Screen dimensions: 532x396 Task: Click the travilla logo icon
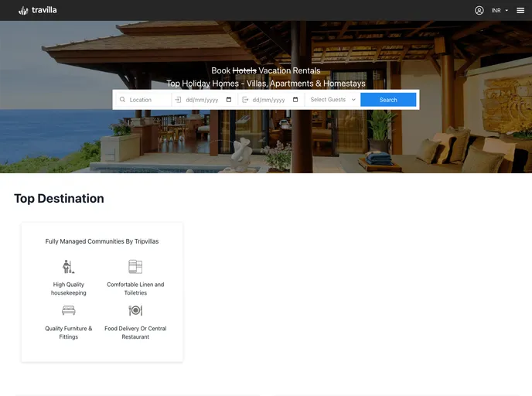[23, 11]
